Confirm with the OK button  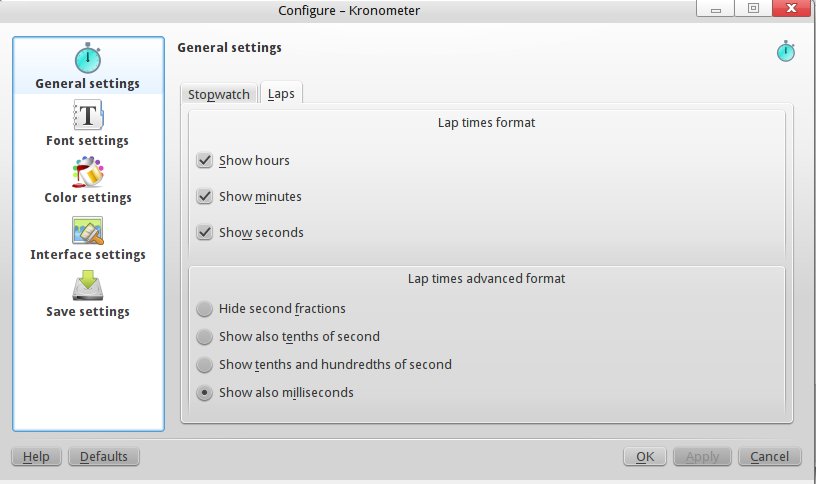coord(645,457)
